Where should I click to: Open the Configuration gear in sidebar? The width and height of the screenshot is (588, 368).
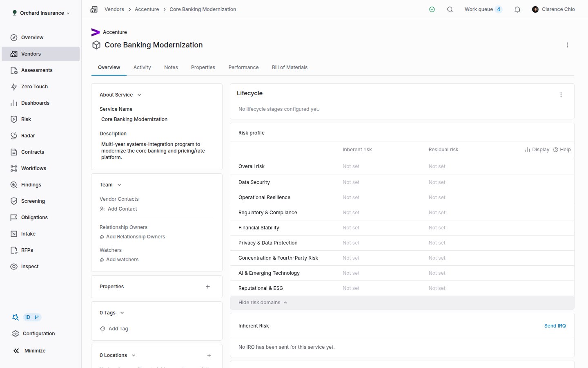(33, 334)
